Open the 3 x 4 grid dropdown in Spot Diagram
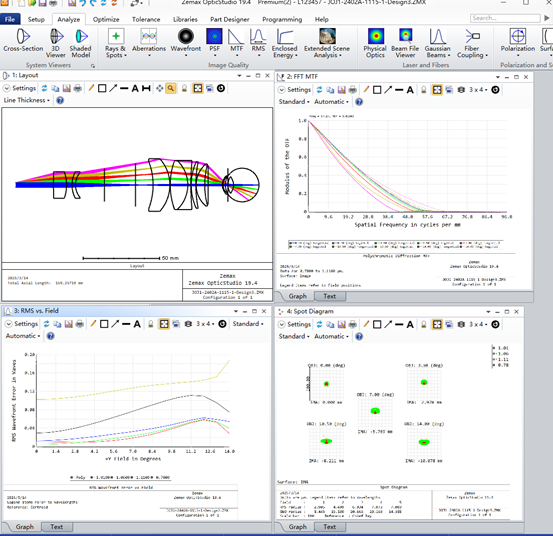Image resolution: width=553 pixels, height=536 pixels. (x=478, y=324)
